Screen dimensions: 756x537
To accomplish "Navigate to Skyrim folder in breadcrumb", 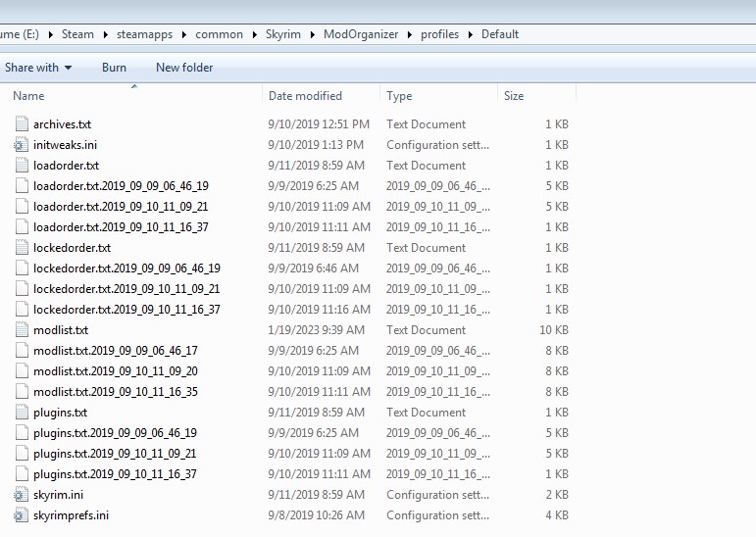I will (283, 34).
